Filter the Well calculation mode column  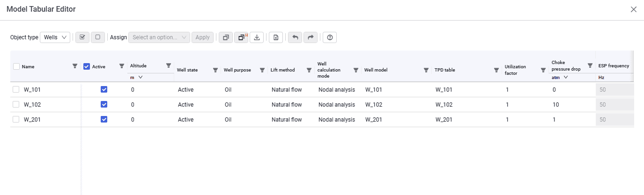356,70
